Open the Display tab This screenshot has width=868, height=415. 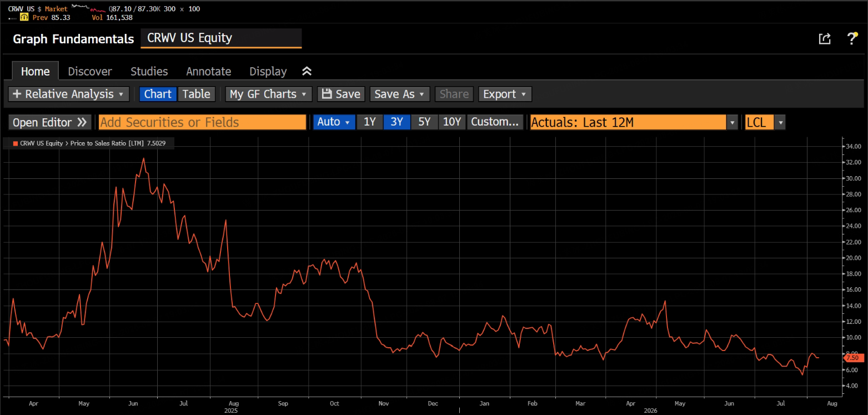click(268, 71)
